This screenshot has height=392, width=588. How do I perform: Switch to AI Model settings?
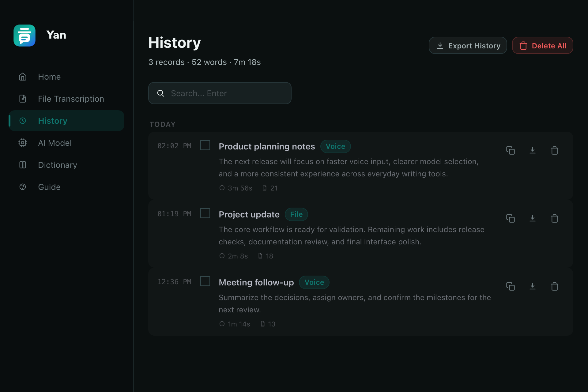coord(66,143)
